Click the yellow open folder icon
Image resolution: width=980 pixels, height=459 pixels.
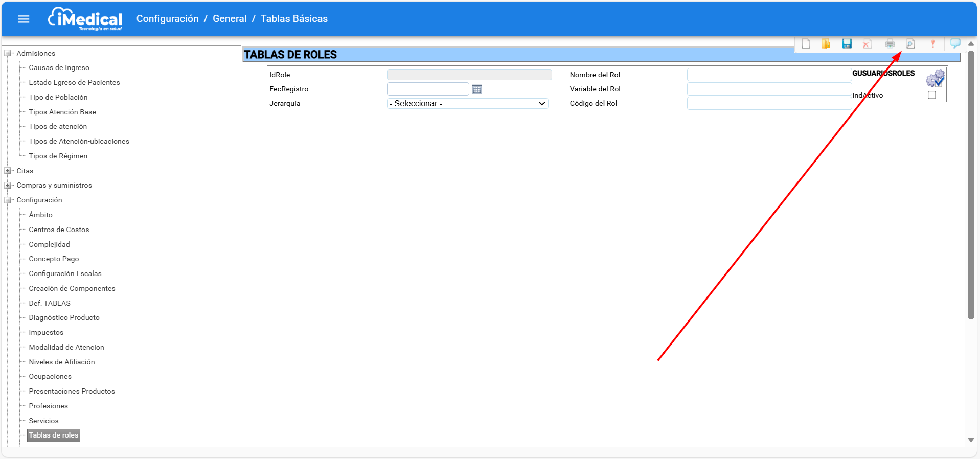[826, 44]
